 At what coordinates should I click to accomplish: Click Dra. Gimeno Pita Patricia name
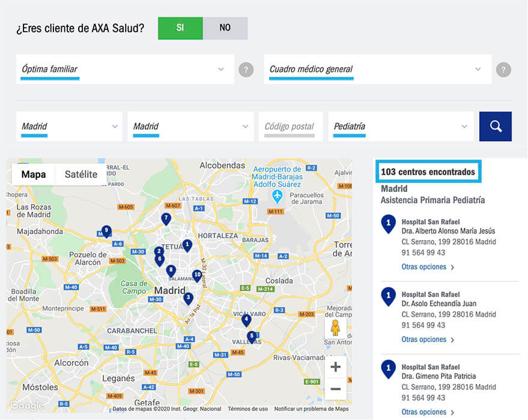[438, 376]
